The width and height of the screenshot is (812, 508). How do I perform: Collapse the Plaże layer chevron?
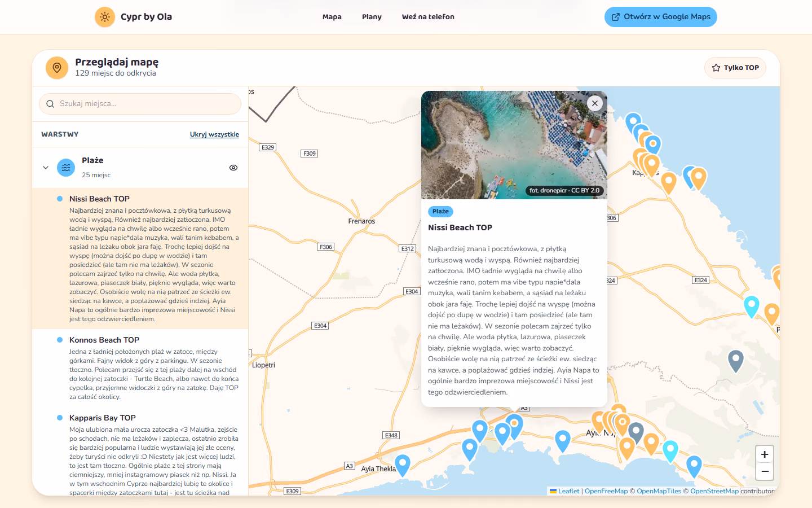coord(46,168)
